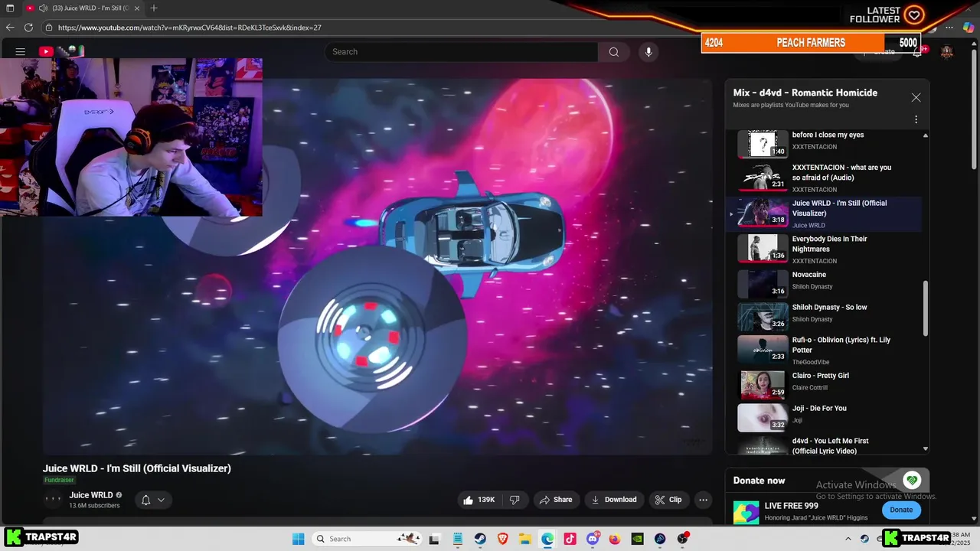Image resolution: width=980 pixels, height=551 pixels.
Task: Click the taskbar Search box
Action: point(367,539)
